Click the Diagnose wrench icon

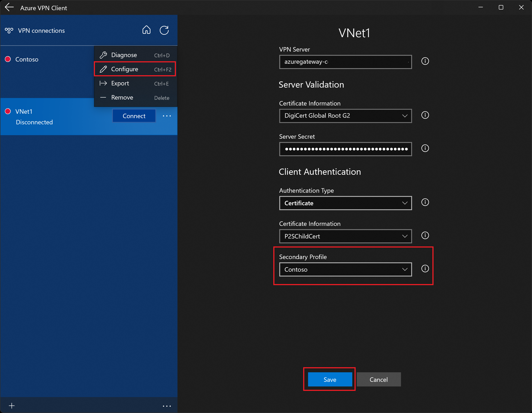click(103, 55)
